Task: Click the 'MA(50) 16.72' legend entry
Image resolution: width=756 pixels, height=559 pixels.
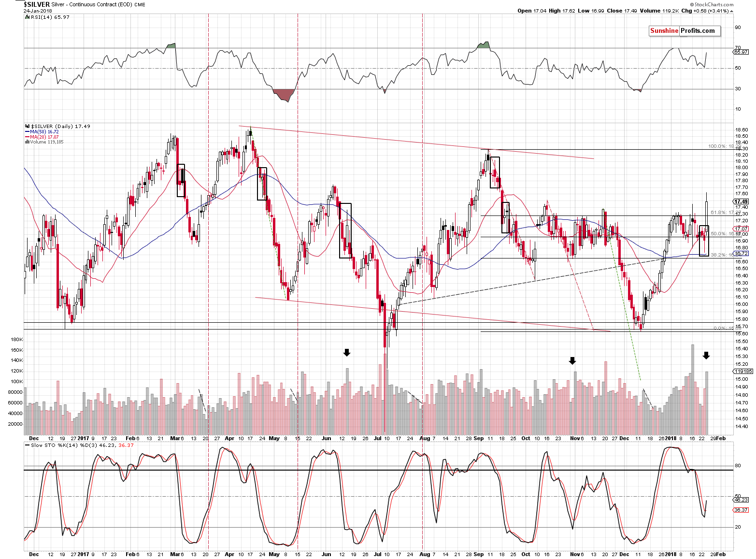Action: click(44, 132)
